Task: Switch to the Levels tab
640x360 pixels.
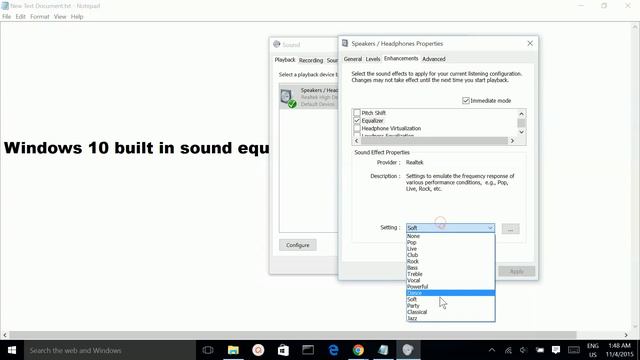Action: (x=373, y=59)
